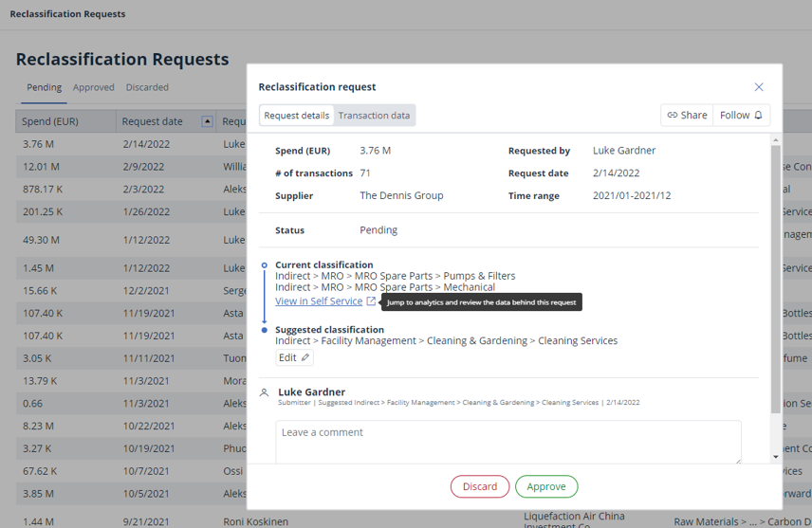Viewport: 812px width, 528px height.
Task: Approve the reclassification request
Action: click(x=546, y=486)
